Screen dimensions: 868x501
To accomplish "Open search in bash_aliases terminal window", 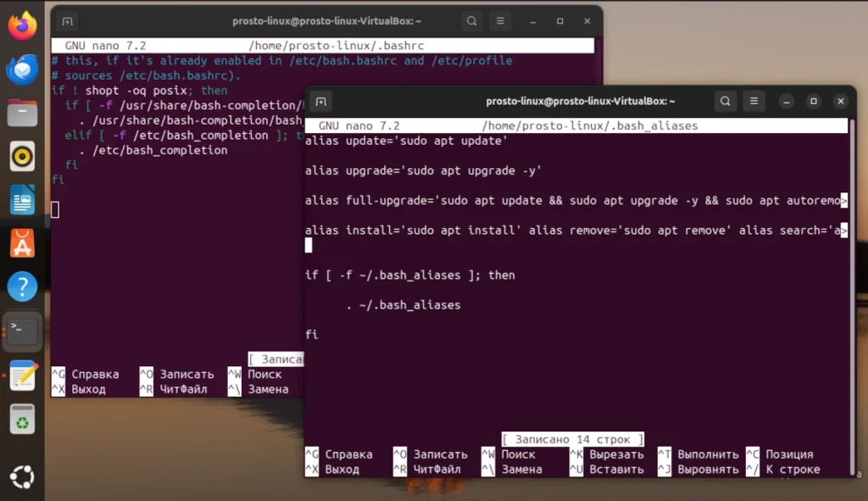I will pyautogui.click(x=726, y=102).
